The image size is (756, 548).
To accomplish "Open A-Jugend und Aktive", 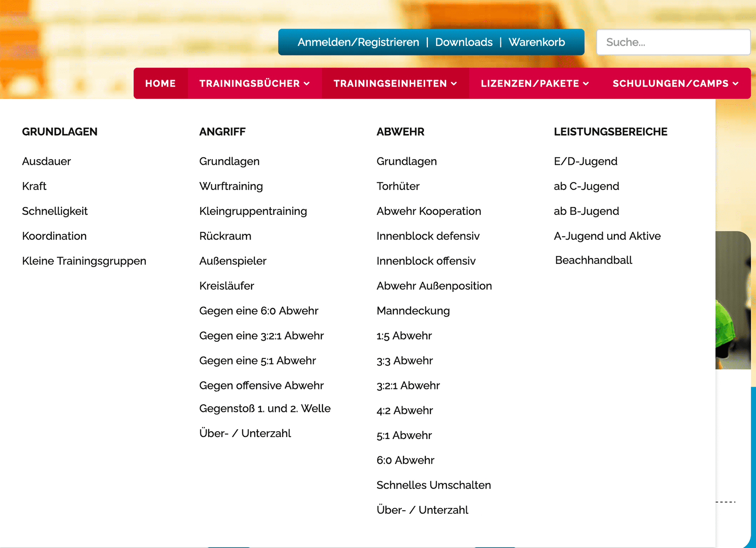I will pyautogui.click(x=607, y=236).
